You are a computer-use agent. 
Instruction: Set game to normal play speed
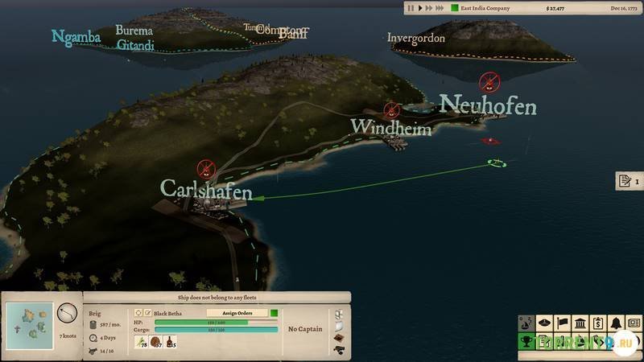[x=419, y=8]
